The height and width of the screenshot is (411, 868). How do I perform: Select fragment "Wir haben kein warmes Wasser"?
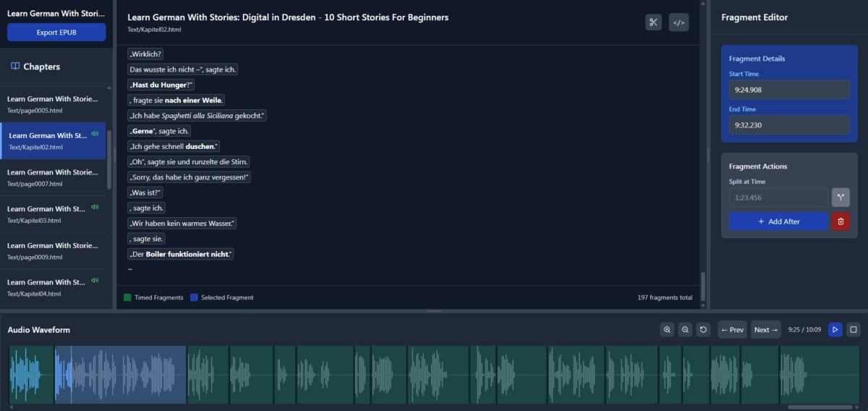coord(182,223)
